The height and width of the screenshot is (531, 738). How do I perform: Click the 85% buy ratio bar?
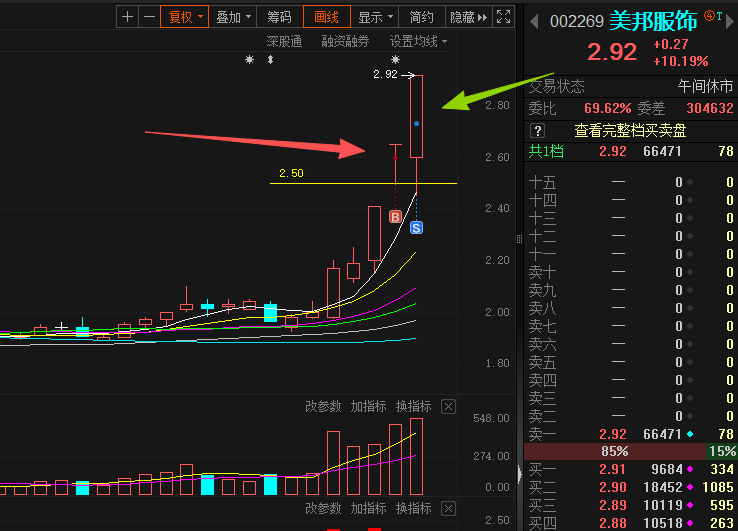tap(615, 451)
